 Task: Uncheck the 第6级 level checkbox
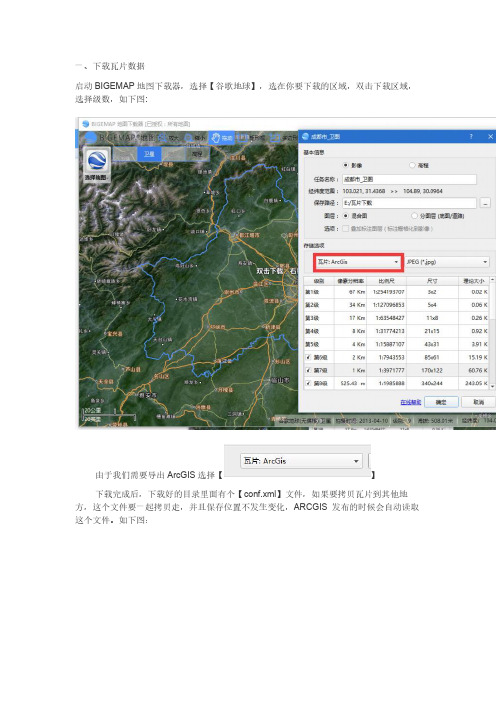coord(308,357)
